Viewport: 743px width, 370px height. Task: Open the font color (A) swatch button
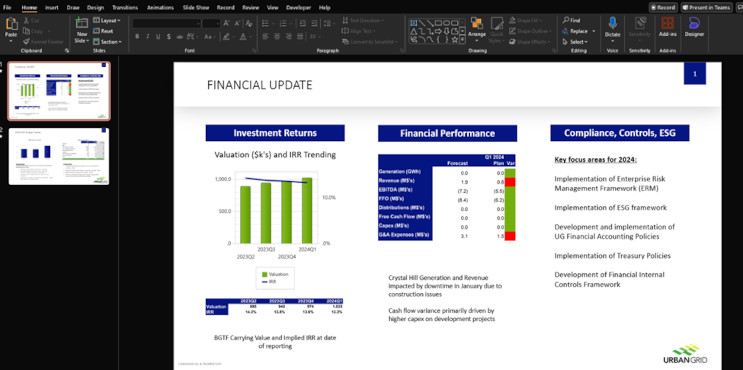(242, 36)
